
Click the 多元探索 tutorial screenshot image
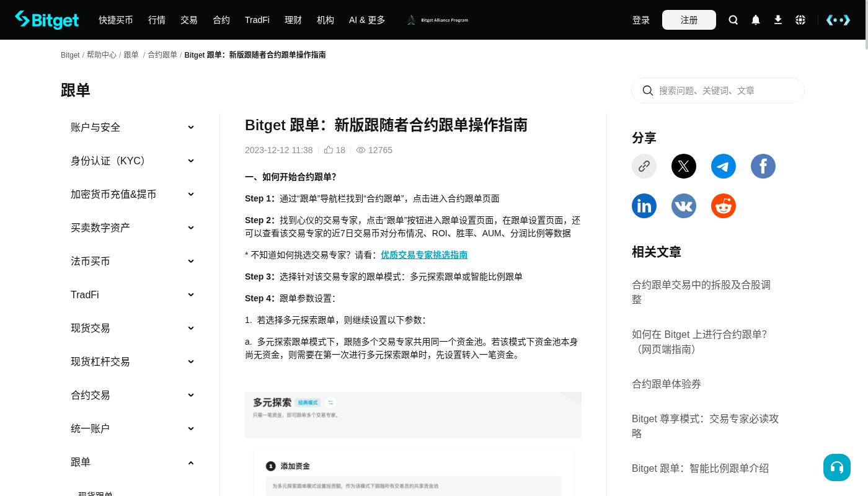[x=413, y=443]
